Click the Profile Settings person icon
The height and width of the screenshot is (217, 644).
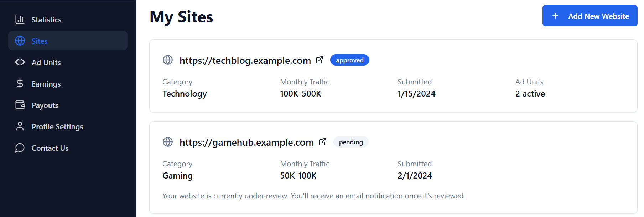(x=20, y=126)
